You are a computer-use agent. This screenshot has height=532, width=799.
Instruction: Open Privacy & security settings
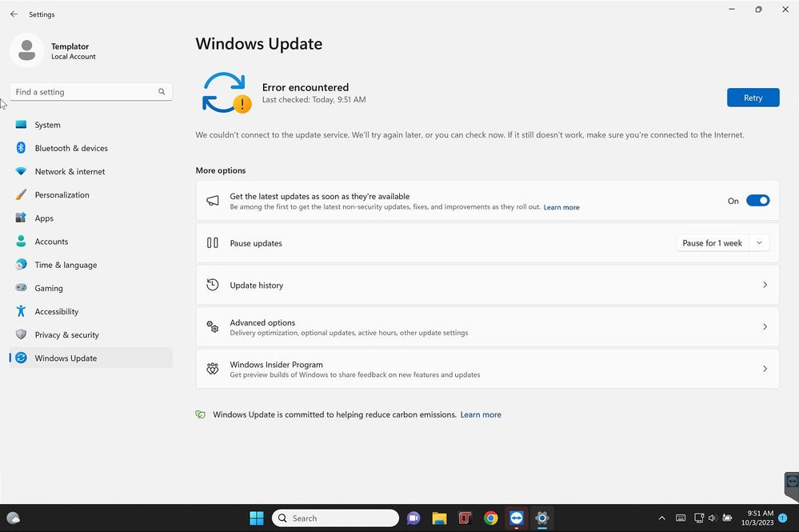tap(90, 334)
